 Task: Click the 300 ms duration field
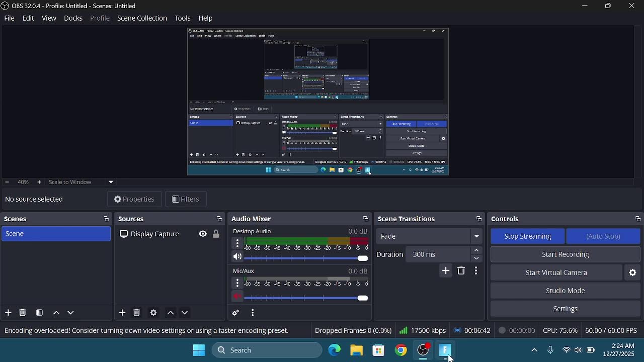(439, 254)
